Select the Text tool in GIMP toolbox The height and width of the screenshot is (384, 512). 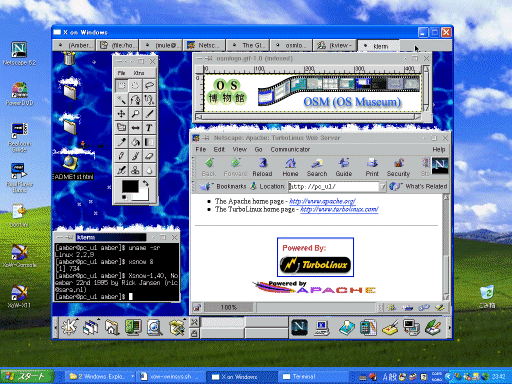[x=149, y=128]
